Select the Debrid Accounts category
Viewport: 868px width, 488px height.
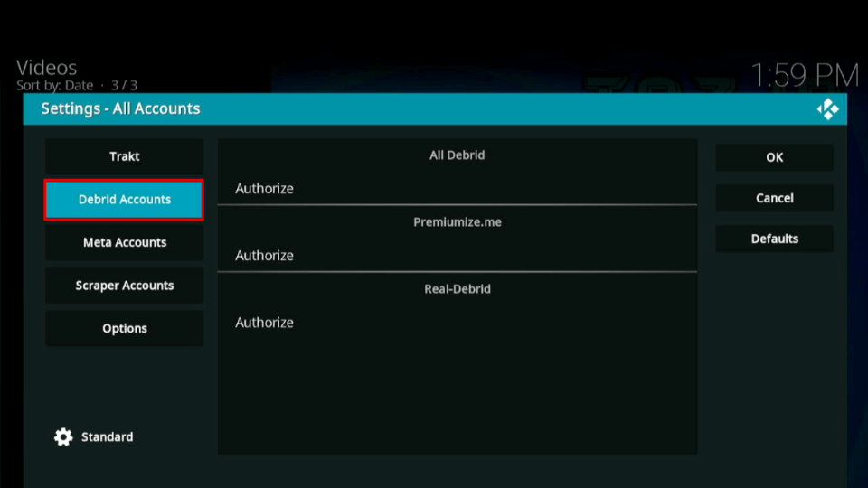125,200
